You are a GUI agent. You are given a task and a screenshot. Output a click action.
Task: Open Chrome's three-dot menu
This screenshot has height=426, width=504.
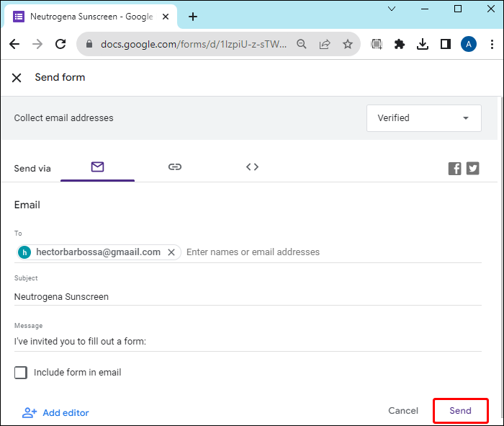492,44
